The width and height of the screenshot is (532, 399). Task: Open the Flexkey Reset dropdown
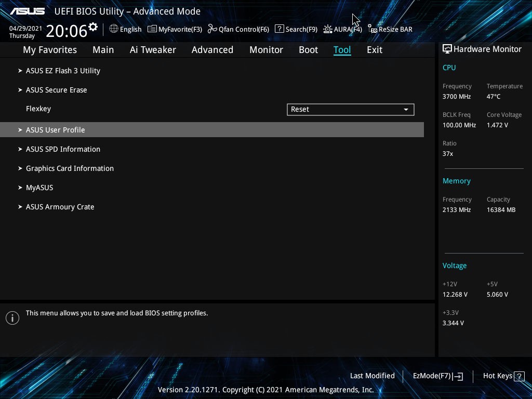[351, 109]
